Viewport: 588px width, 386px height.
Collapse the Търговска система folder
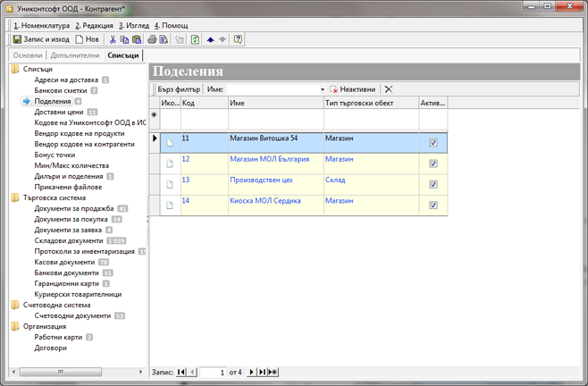[15, 197]
